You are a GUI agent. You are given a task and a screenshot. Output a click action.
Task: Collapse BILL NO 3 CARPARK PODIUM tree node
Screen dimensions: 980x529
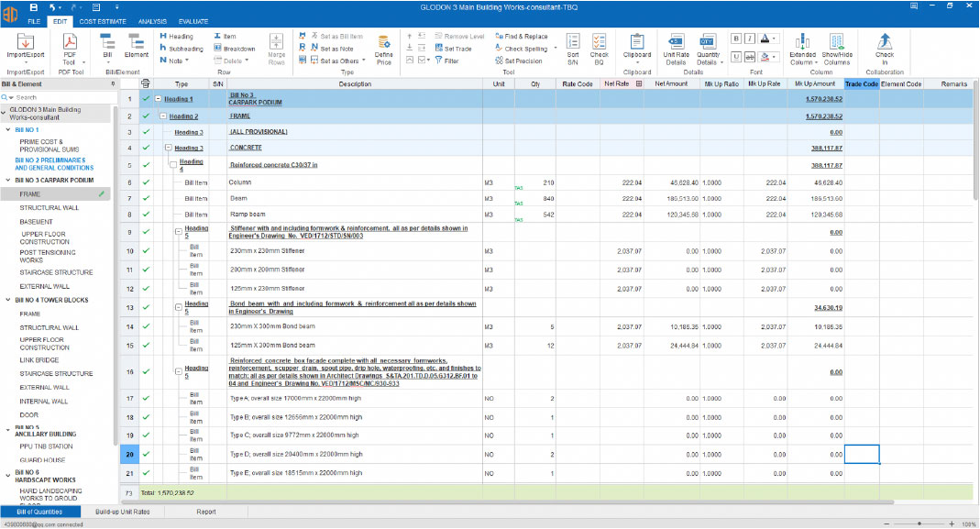(6, 181)
